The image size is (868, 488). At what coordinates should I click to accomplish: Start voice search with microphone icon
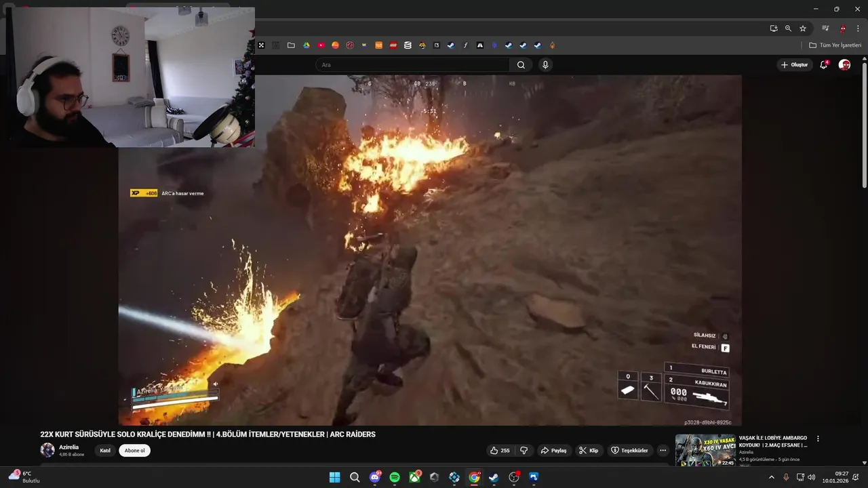[x=545, y=65]
